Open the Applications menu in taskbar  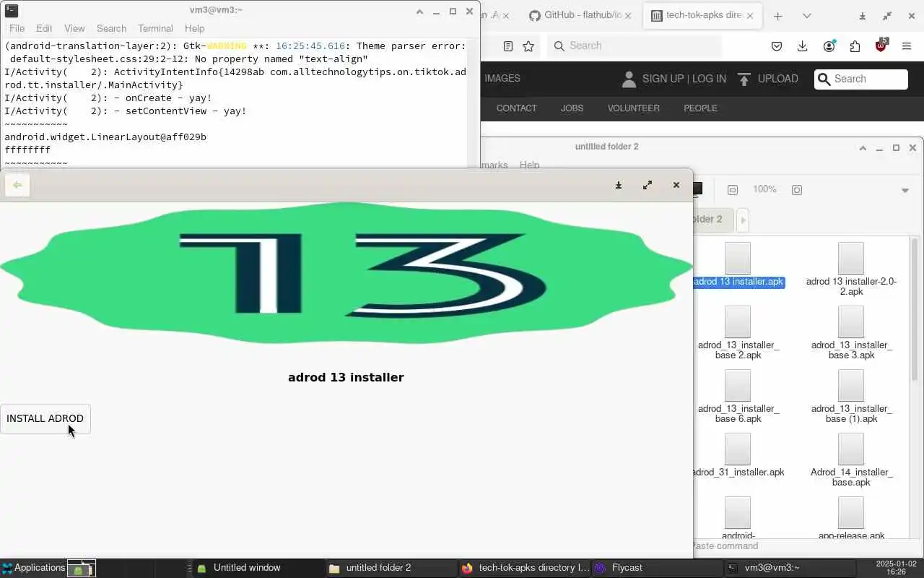pyautogui.click(x=33, y=568)
